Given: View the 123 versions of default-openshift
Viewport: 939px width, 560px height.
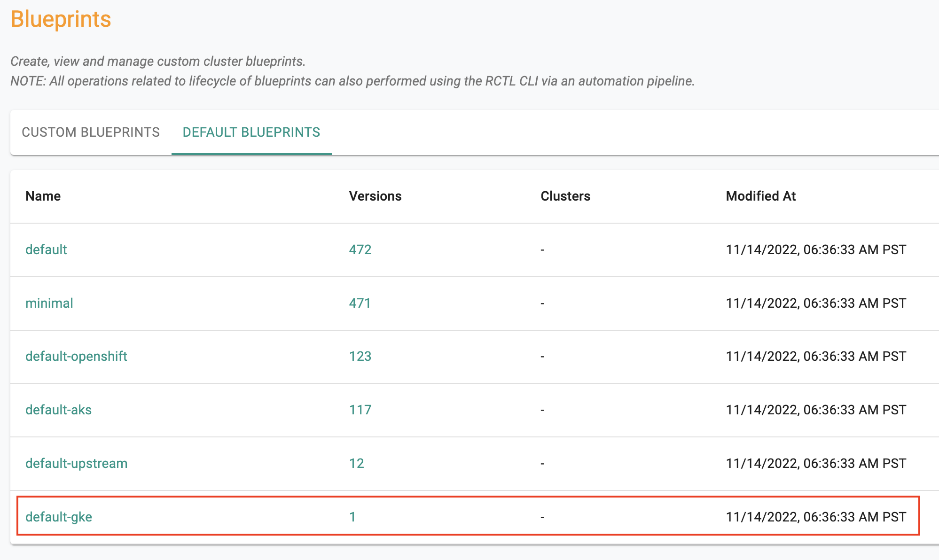Looking at the screenshot, I should [360, 356].
